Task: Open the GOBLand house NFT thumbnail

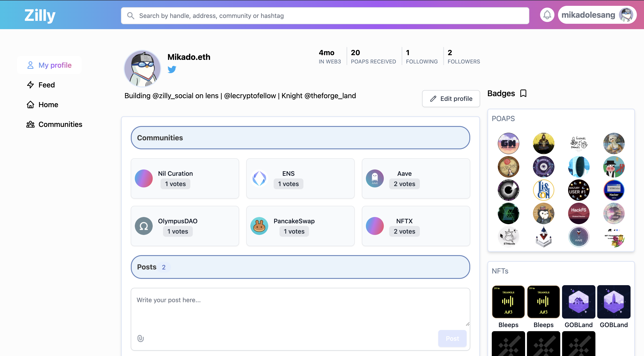Action: tap(578, 302)
